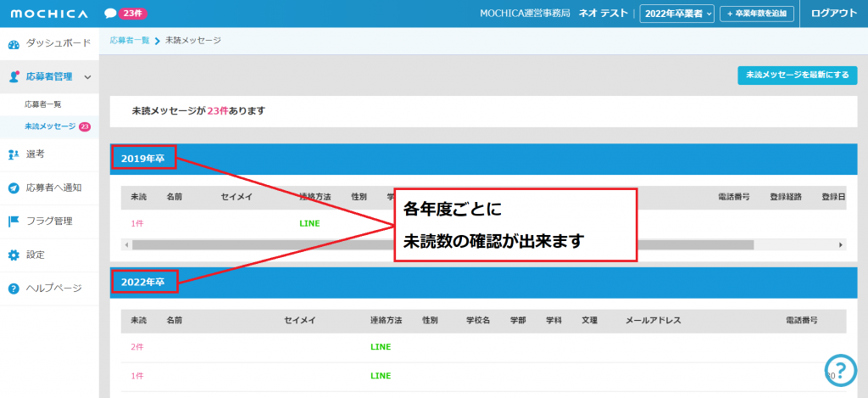Click the 応募者一覧 breadcrumb link
The width and height of the screenshot is (868, 398).
[x=130, y=41]
